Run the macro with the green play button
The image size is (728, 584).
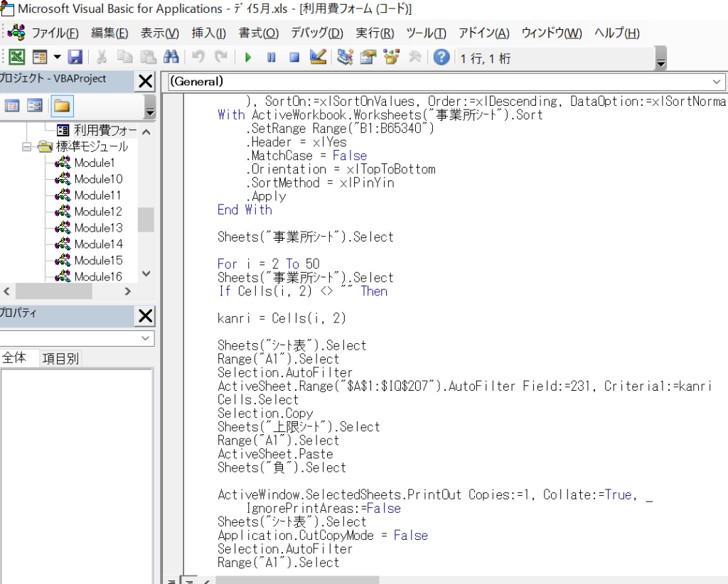[x=248, y=58]
